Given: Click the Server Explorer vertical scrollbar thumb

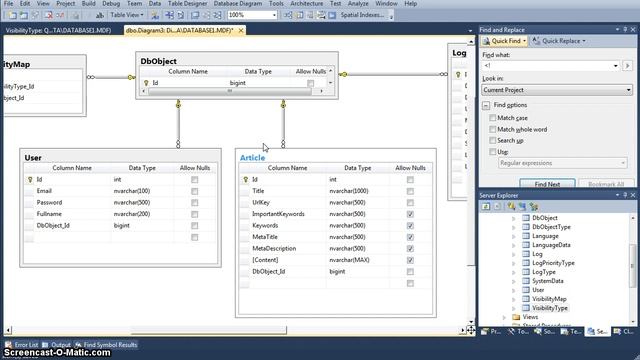Looking at the screenshot, I should pyautogui.click(x=633, y=265).
